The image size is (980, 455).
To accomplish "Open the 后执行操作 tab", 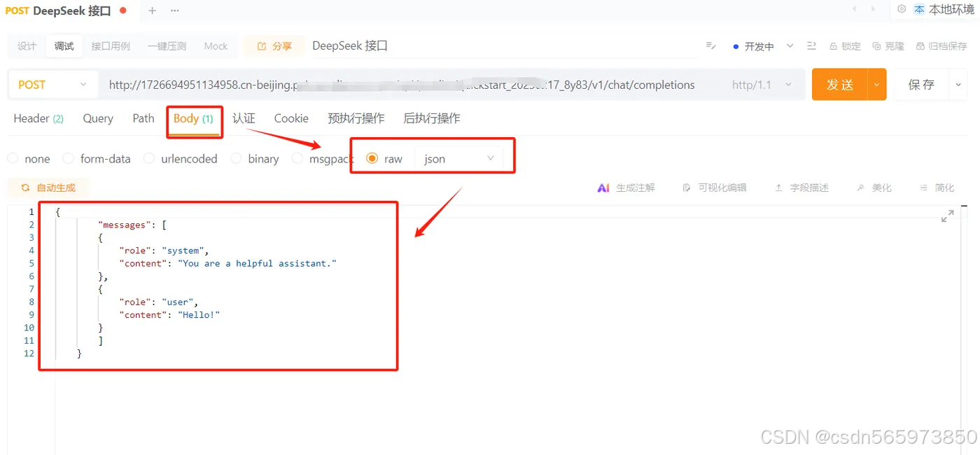I will (432, 119).
